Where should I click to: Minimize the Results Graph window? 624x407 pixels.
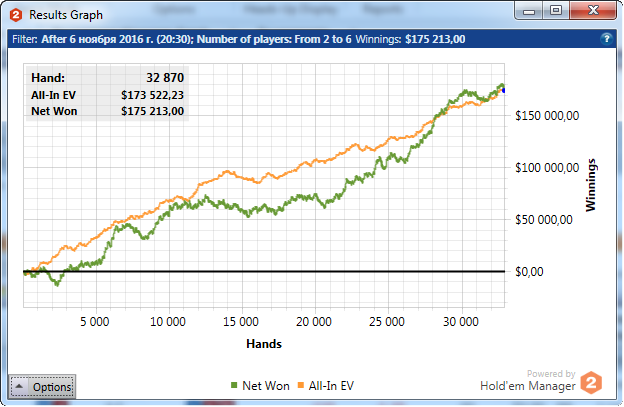528,11
